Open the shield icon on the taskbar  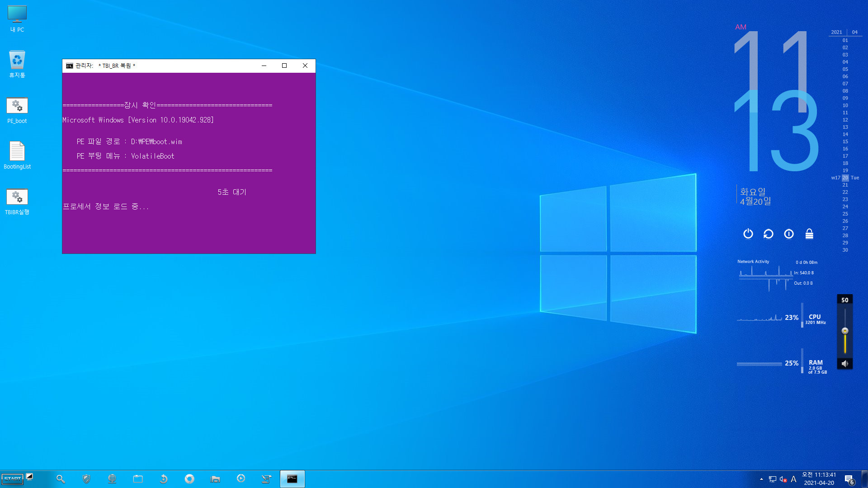point(86,479)
